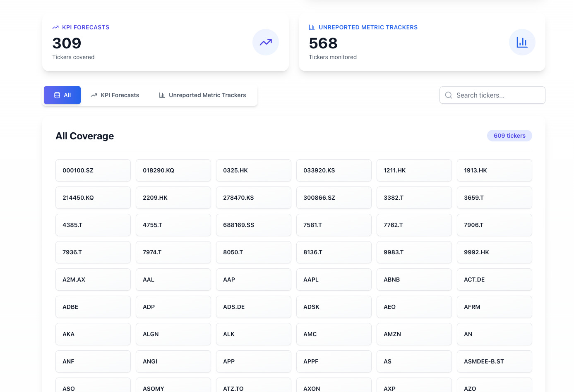Choose the ABNB ticker
Image resolution: width=574 pixels, height=392 pixels.
[414, 280]
